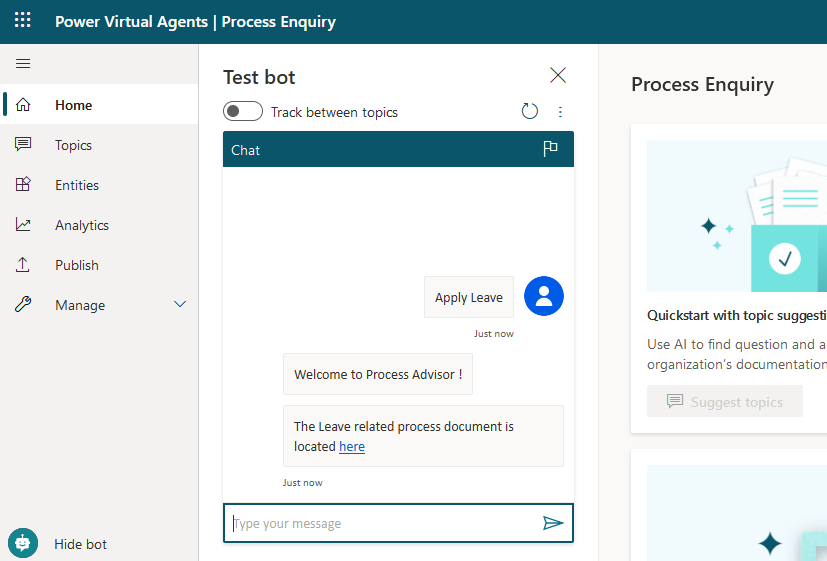The image size is (827, 561).
Task: Click Test bot panel title
Action: click(259, 78)
